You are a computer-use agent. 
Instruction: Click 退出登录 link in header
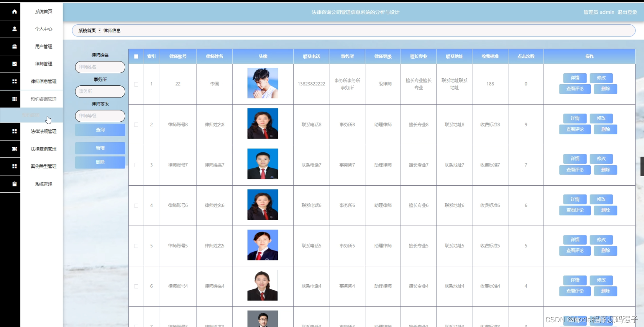pyautogui.click(x=627, y=12)
